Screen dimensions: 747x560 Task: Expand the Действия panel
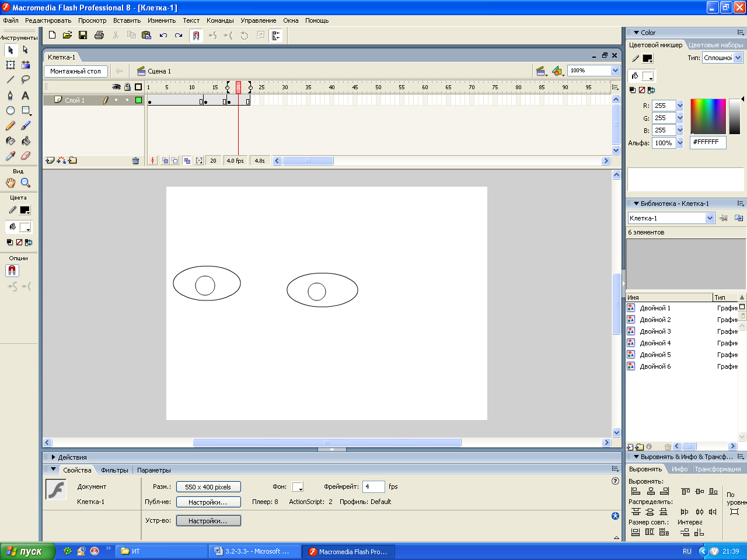point(54,457)
